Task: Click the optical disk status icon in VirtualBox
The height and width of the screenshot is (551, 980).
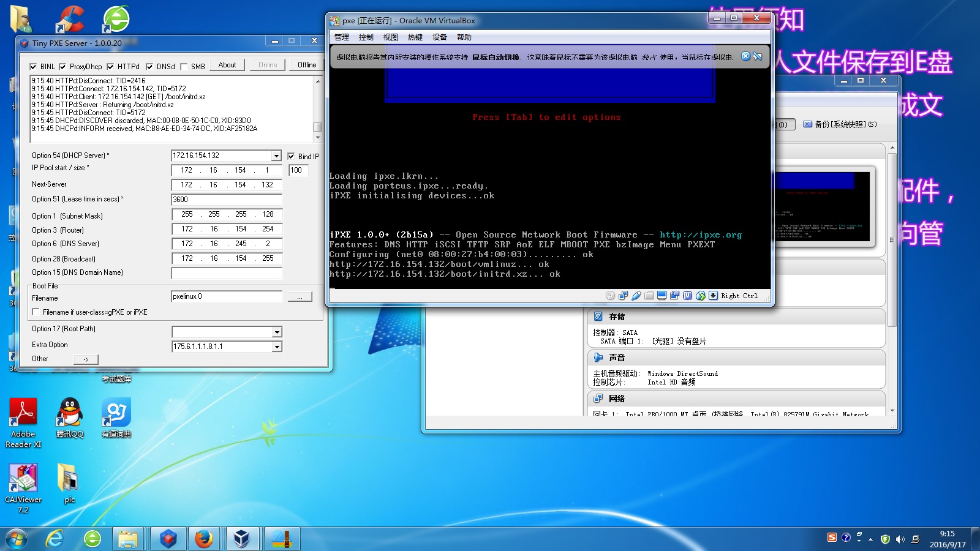Action: pyautogui.click(x=610, y=296)
